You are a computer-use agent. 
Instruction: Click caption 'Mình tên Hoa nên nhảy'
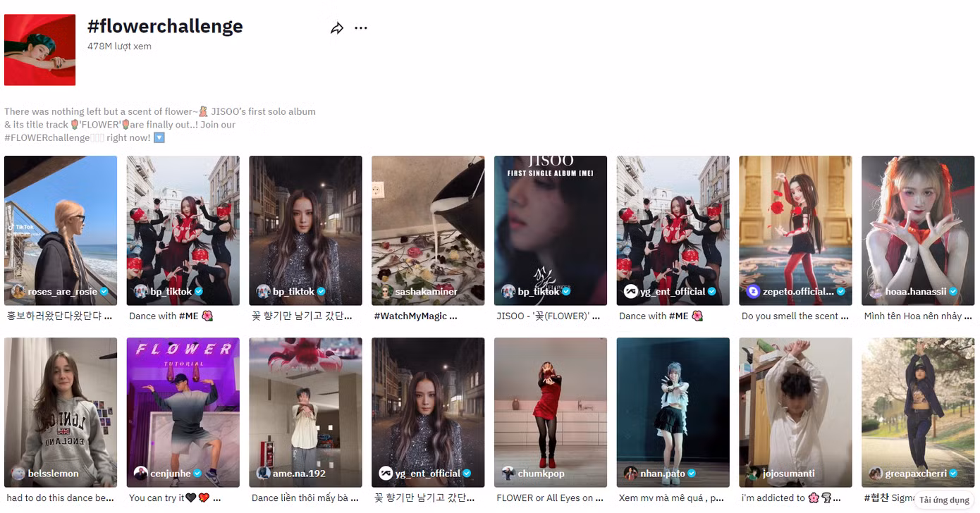click(918, 316)
